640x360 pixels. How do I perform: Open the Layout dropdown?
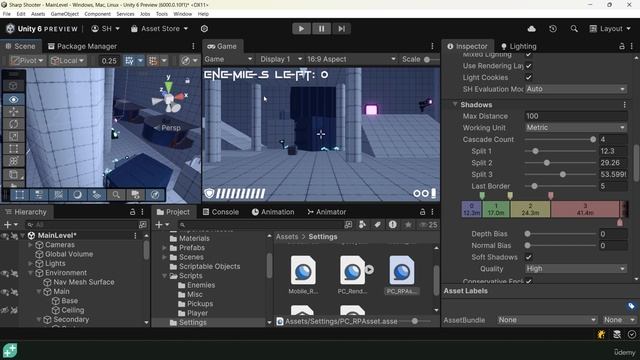pyautogui.click(x=610, y=29)
